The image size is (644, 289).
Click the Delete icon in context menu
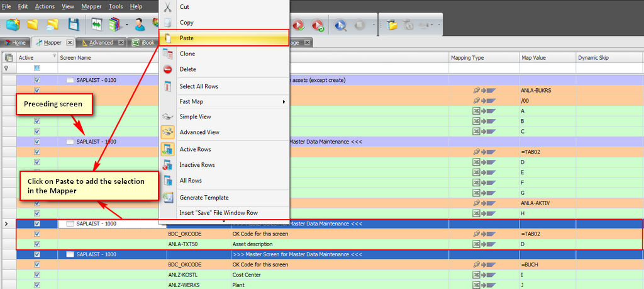point(168,69)
